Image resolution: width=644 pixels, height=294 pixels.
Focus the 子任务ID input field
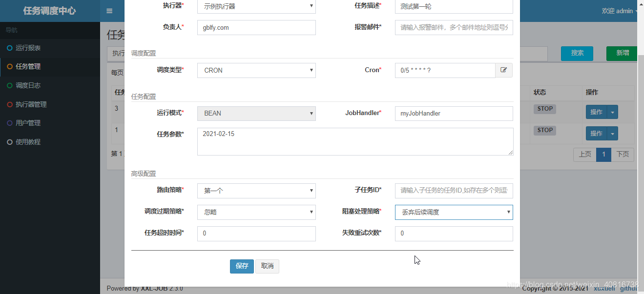454,191
